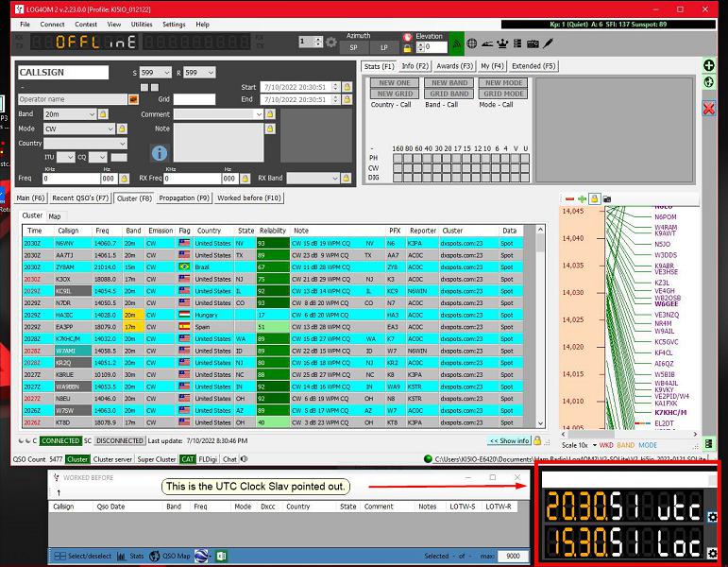
Task: Open QSO Map in Worked Before window
Action: tap(170, 556)
